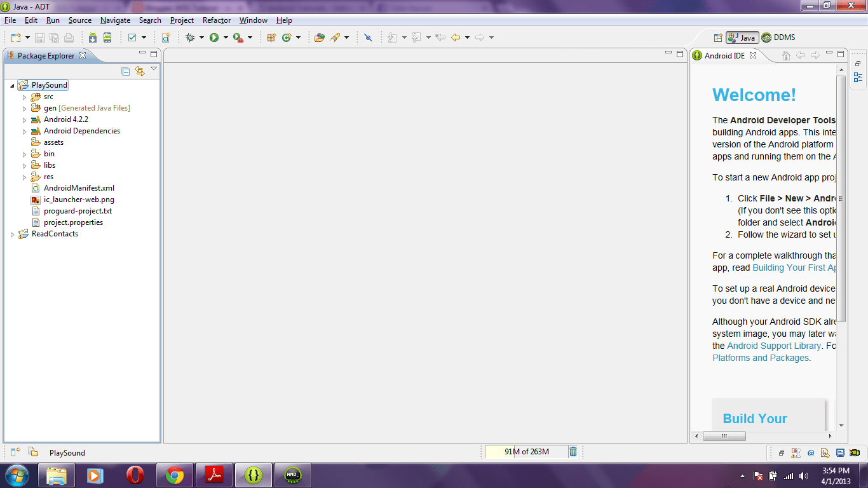Click Home icon in Android IDE view
Image resolution: width=868 pixels, height=488 pixels.
[786, 55]
